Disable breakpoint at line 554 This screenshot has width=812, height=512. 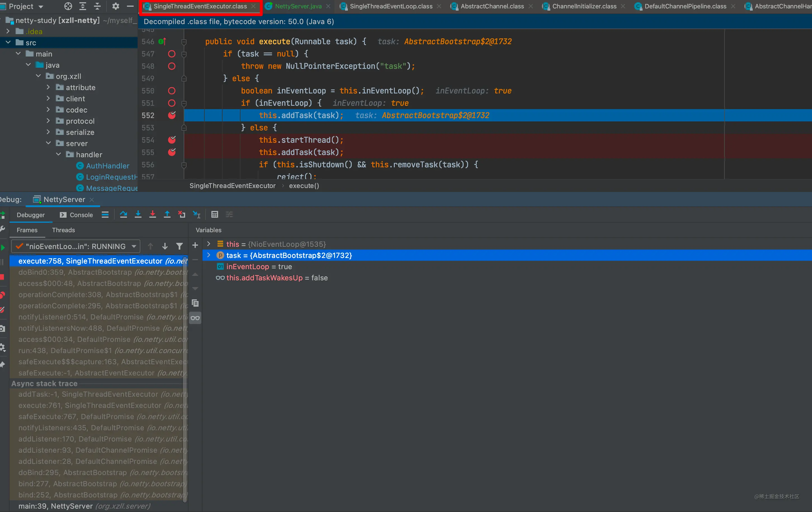coord(172,140)
